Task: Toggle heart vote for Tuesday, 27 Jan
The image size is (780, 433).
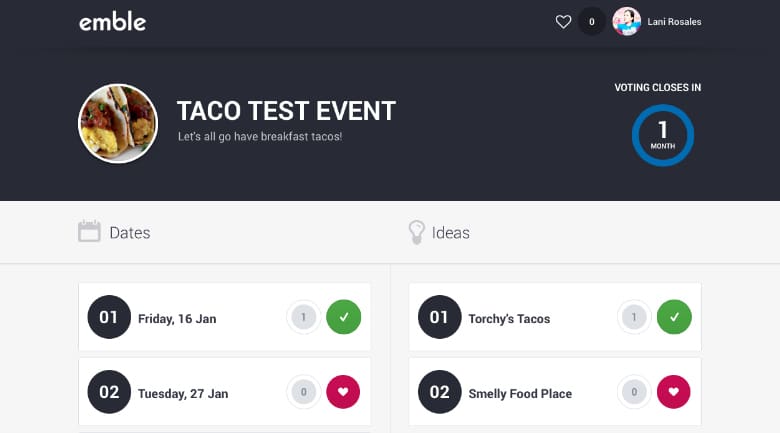Action: click(343, 392)
